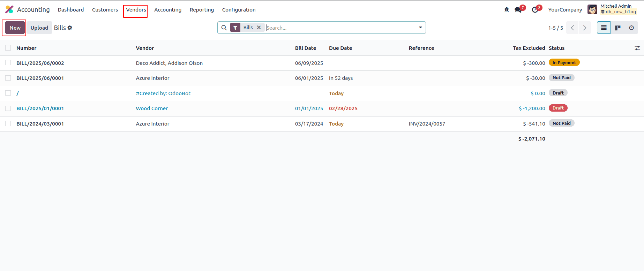Sort by the Vendor column header
This screenshot has width=644, height=271.
145,48
